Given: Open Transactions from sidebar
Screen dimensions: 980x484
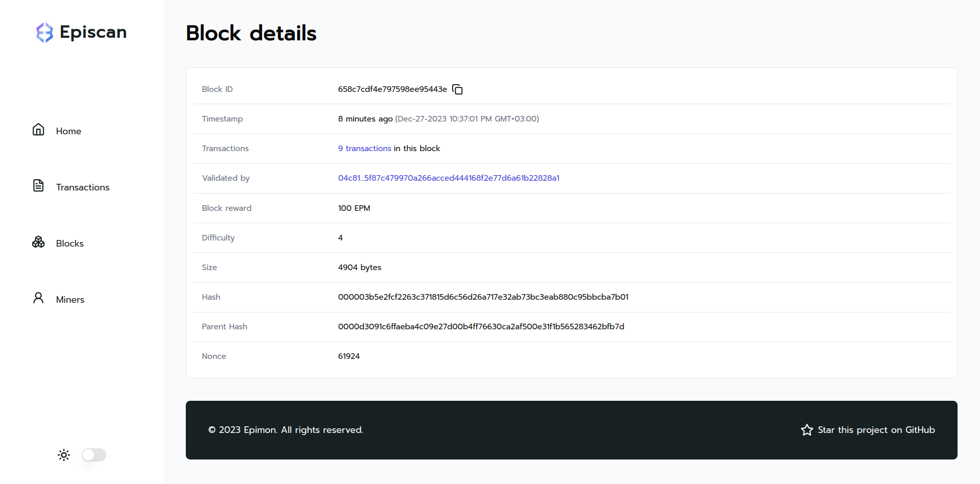Looking at the screenshot, I should 83,187.
